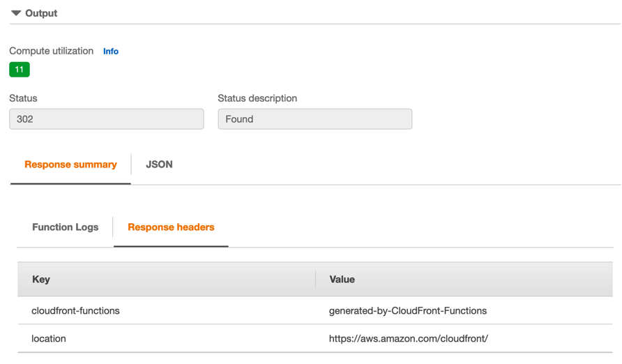Open the Compute utilization Info link
Screen dimensions: 622x364
111,52
